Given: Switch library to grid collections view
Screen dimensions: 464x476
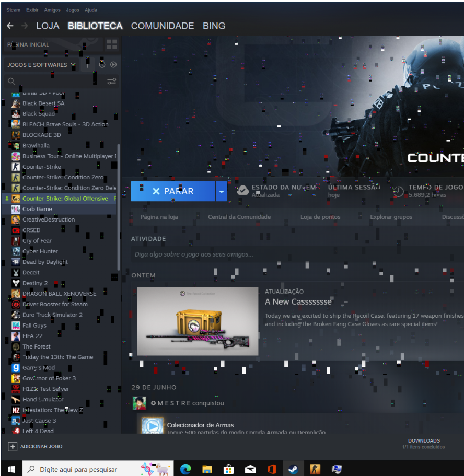Looking at the screenshot, I should (x=111, y=44).
